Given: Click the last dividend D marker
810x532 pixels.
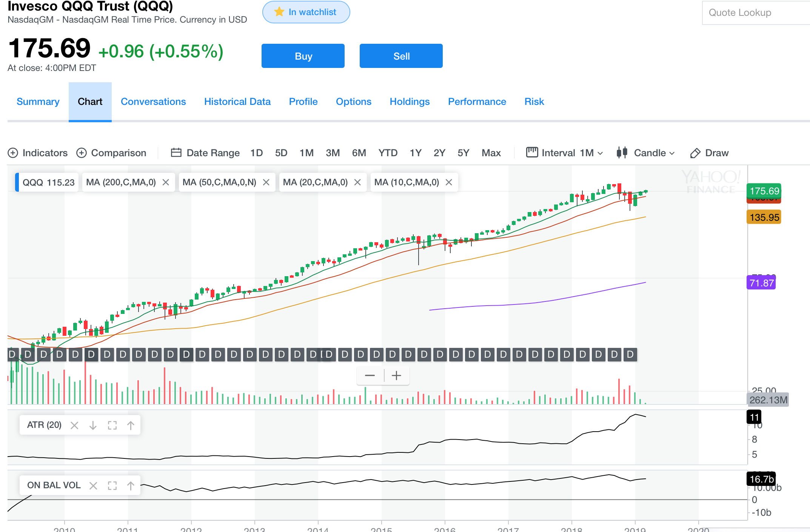Looking at the screenshot, I should point(630,354).
